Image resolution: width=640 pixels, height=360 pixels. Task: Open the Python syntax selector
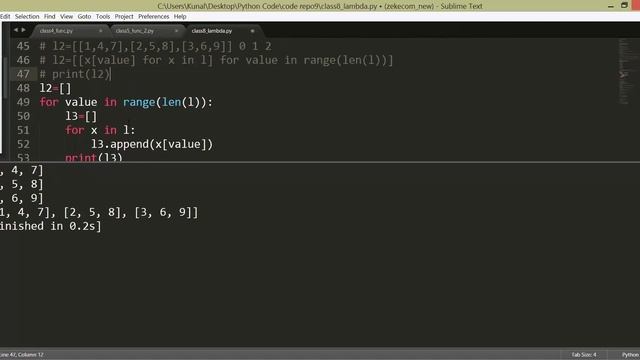pos(630,355)
